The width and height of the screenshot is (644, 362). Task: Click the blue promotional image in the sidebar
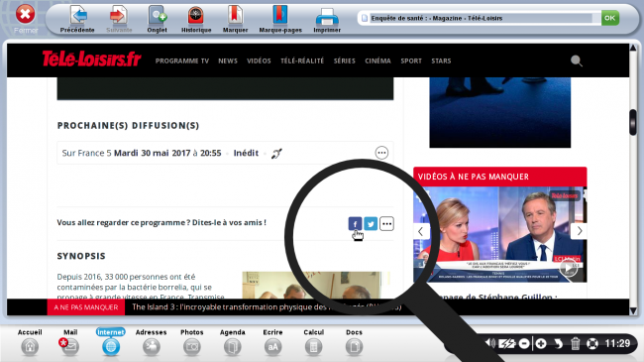[499, 112]
